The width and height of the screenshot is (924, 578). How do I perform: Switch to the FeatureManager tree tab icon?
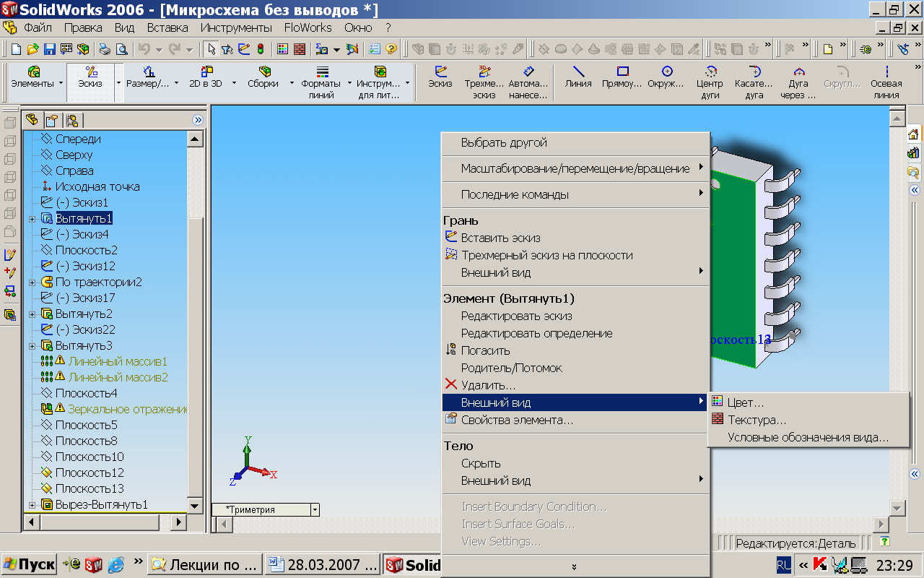32,120
